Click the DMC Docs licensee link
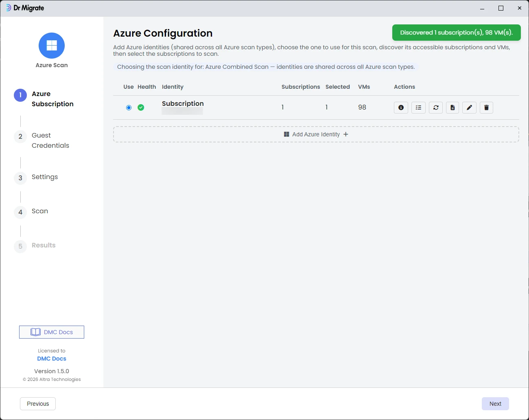 pyautogui.click(x=52, y=359)
